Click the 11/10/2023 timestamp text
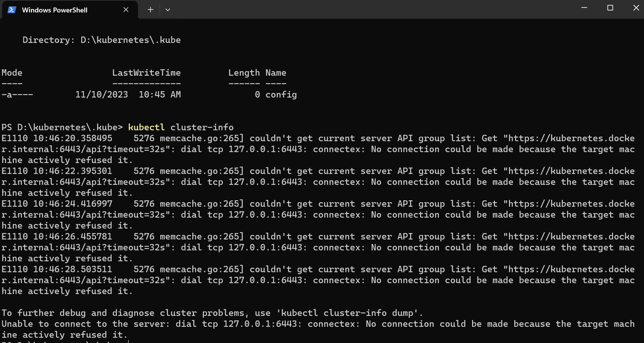 click(102, 95)
